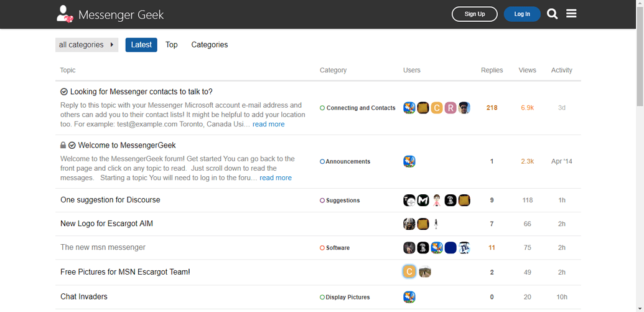
Task: Select the Latest tab
Action: click(141, 45)
